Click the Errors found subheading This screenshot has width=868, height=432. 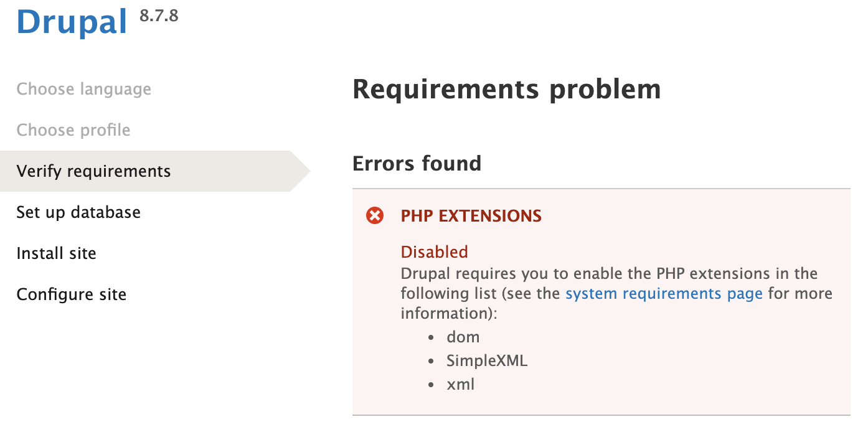point(417,163)
